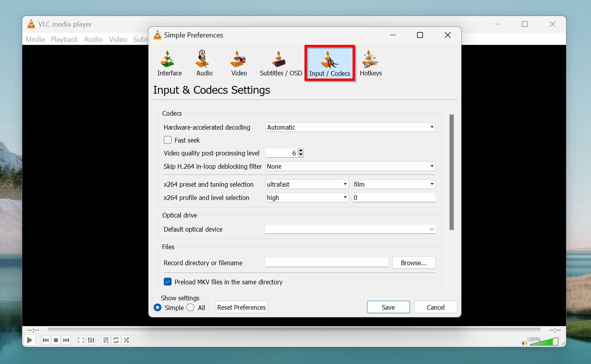Open the Media menu
Image resolution: width=591 pixels, height=364 pixels.
coord(35,39)
